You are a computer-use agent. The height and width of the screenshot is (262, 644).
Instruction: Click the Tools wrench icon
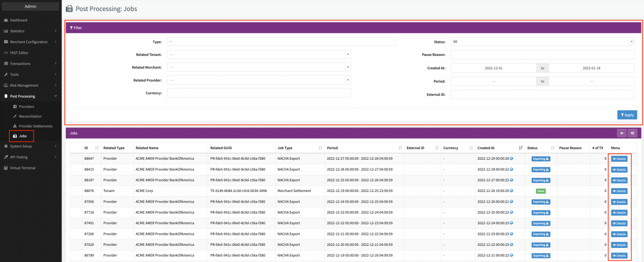pyautogui.click(x=6, y=75)
